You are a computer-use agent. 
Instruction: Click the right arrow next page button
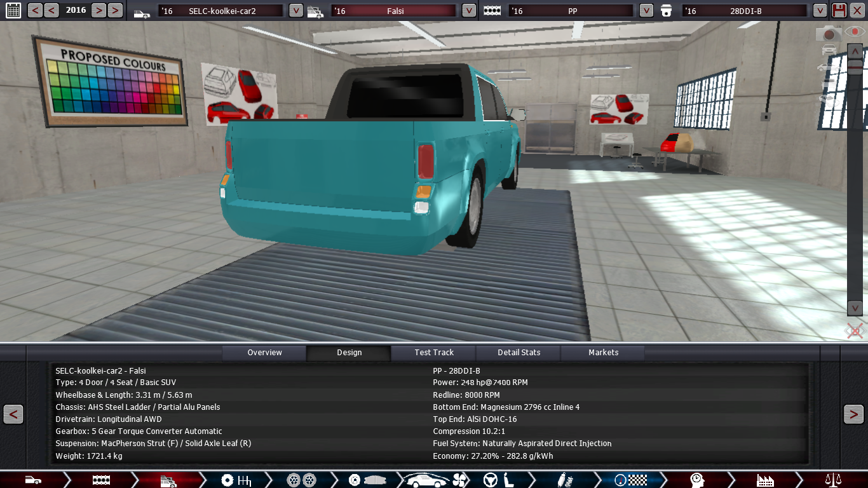853,414
